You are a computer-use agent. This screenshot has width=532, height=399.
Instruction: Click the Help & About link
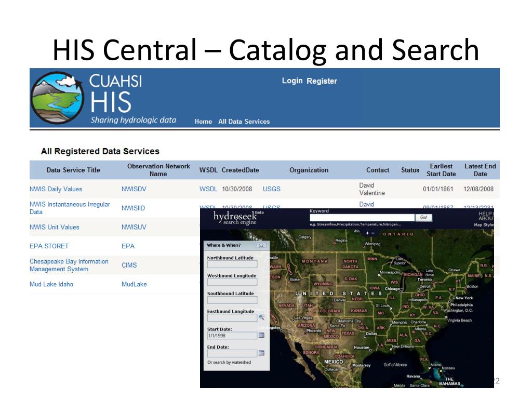tap(486, 216)
